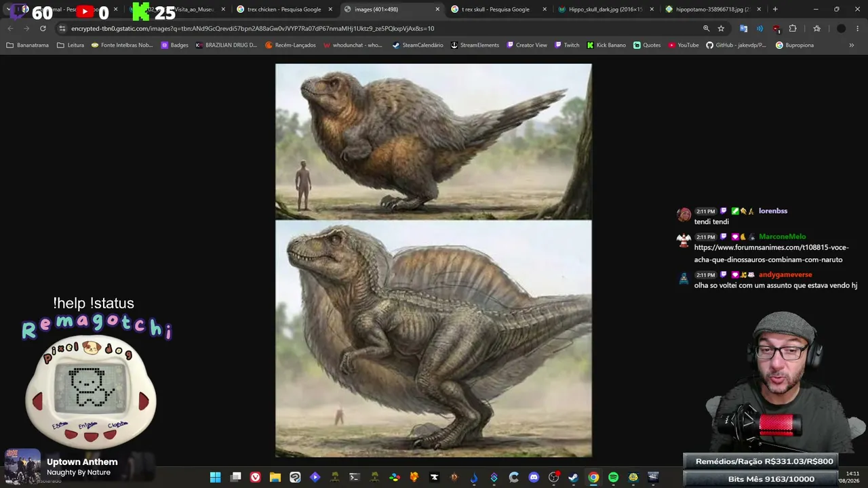Open a new browser tab
Viewport: 868px width, 488px height.
(775, 9)
